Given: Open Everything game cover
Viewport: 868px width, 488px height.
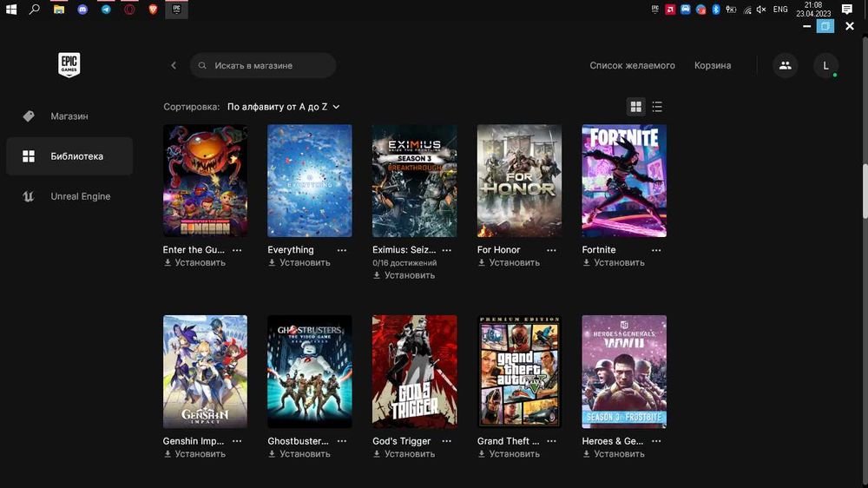Looking at the screenshot, I should click(310, 181).
